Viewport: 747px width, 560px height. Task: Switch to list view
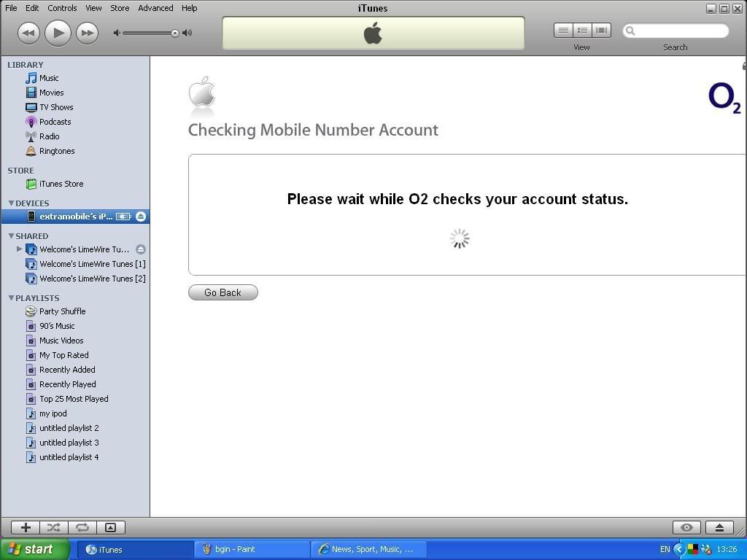(x=563, y=31)
